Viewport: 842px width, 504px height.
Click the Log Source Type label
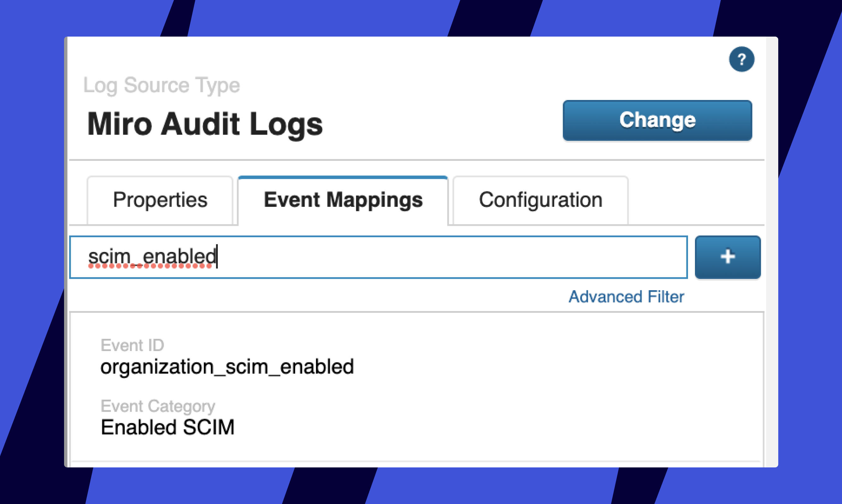tap(161, 85)
